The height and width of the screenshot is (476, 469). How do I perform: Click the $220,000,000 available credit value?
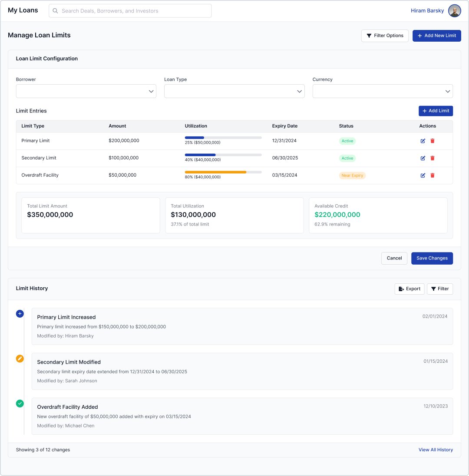tap(337, 215)
